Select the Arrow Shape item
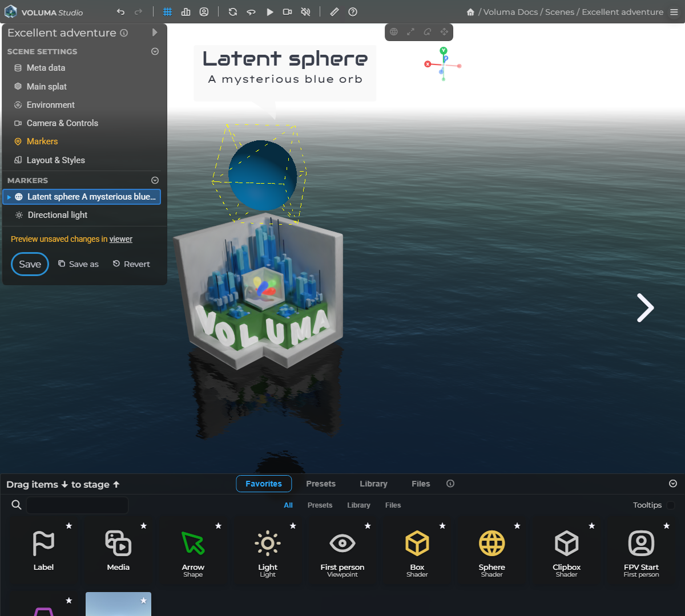 (x=193, y=550)
